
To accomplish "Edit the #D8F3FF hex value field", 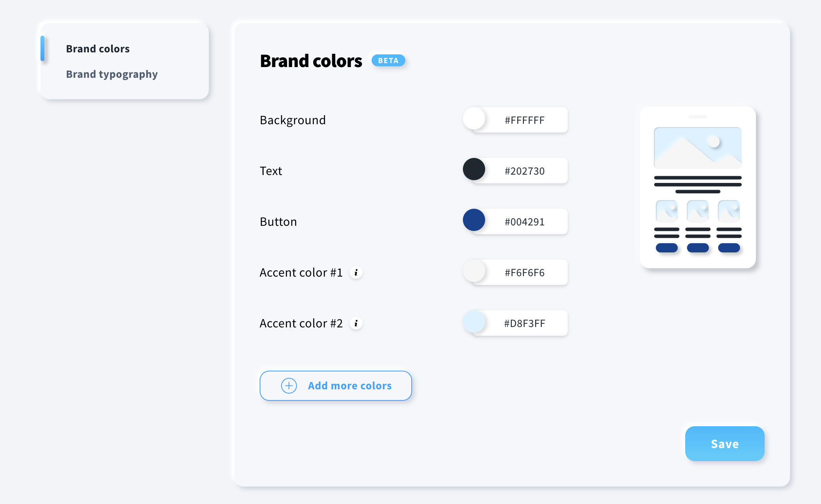I will pos(524,323).
